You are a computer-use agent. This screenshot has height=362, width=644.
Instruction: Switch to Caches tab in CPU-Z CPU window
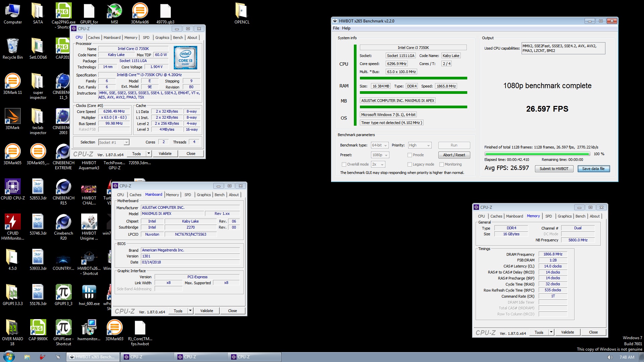(x=94, y=38)
